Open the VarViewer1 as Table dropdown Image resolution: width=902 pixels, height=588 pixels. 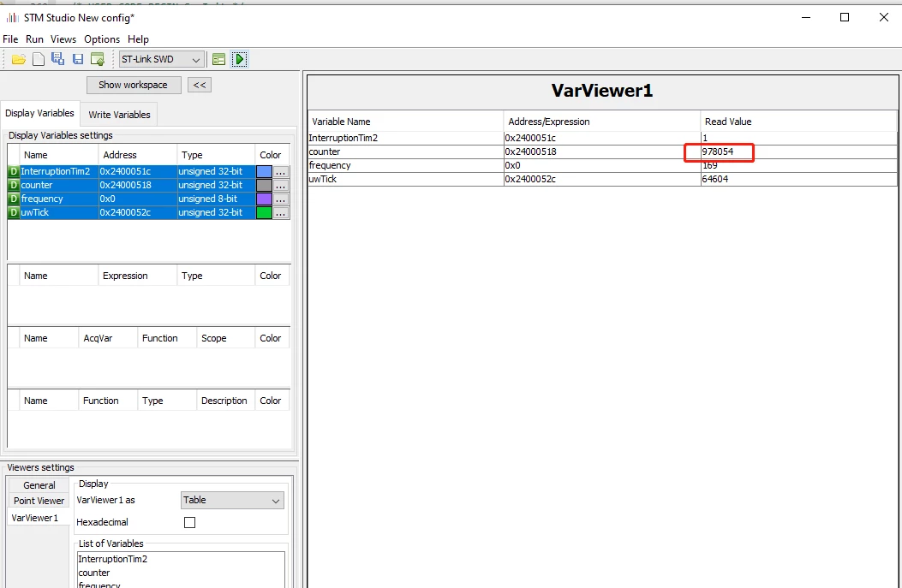(232, 500)
